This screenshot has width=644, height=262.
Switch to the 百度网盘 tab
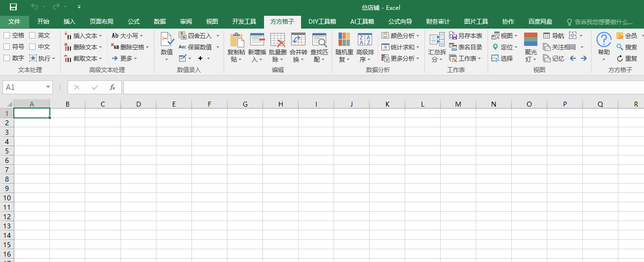[x=540, y=22]
